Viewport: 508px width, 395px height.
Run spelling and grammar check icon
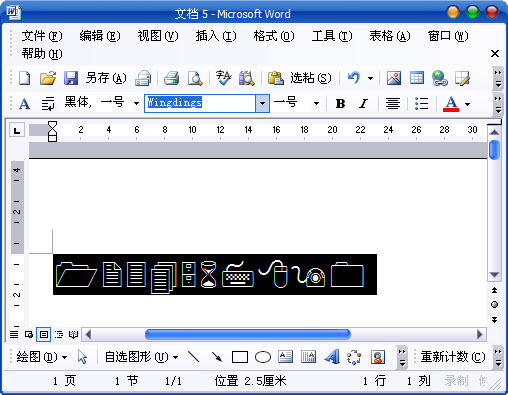[223, 78]
